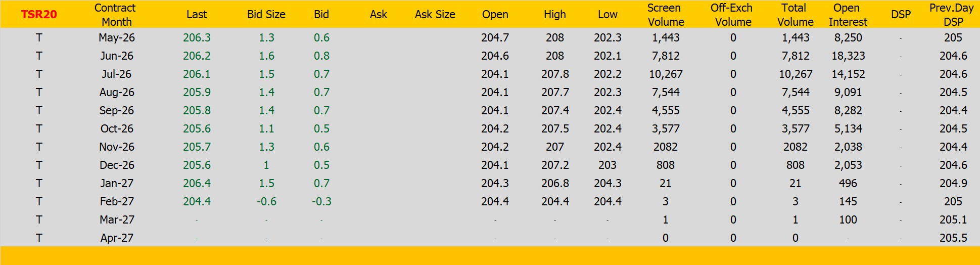Viewport: 980px width, 265px height.
Task: Click the Screen Volume column header
Action: coord(665,15)
